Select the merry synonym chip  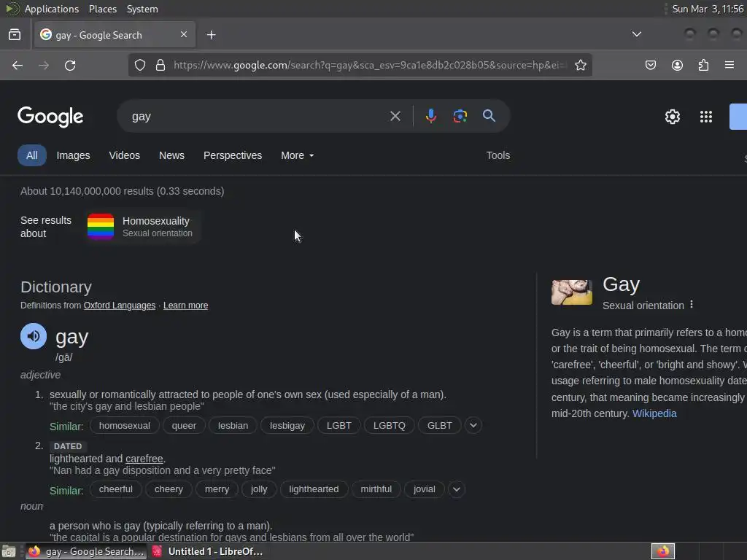(x=217, y=489)
